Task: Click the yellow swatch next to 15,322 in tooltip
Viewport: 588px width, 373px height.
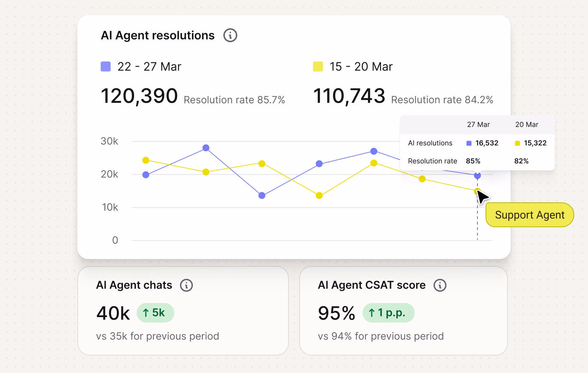Action: [x=517, y=143]
